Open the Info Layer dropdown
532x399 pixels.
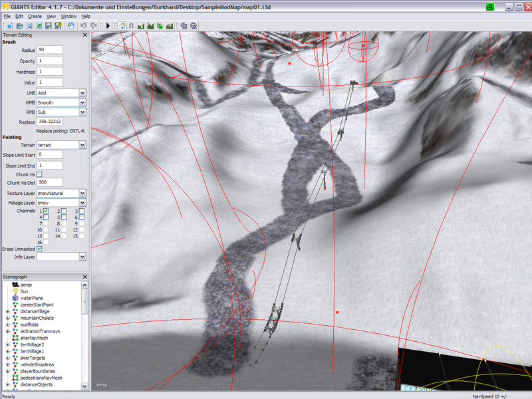coord(61,257)
